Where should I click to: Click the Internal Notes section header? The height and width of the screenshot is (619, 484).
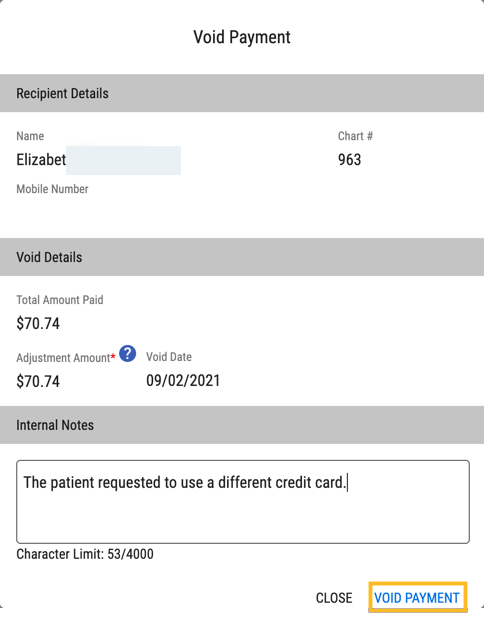tap(242, 425)
